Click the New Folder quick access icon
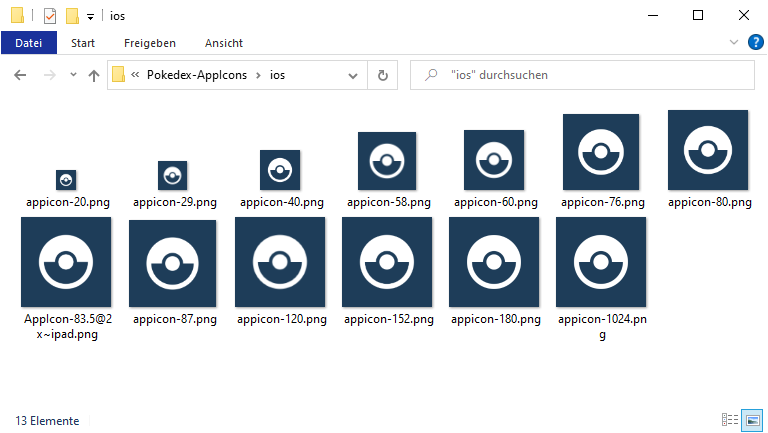The width and height of the screenshot is (768, 433). coord(72,16)
